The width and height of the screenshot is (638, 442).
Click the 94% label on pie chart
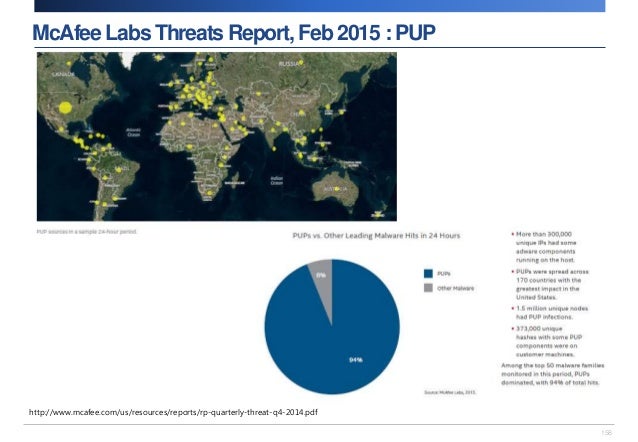[x=356, y=360]
